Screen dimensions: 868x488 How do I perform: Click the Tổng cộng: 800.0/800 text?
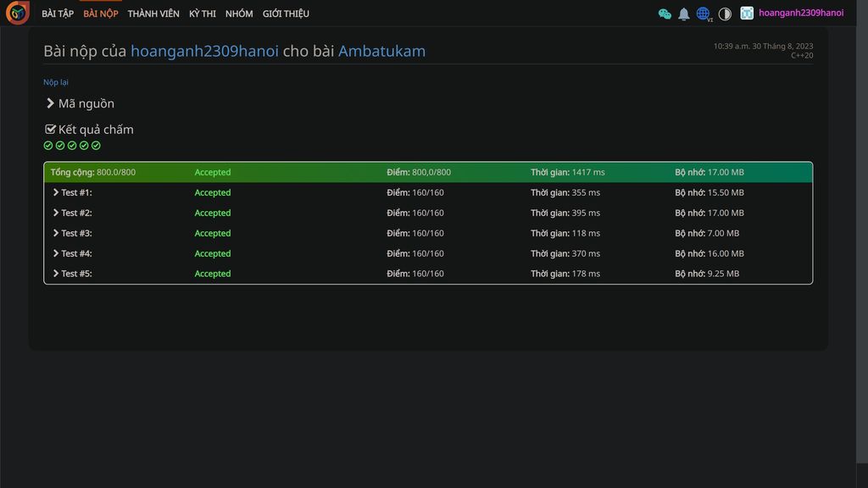[93, 172]
